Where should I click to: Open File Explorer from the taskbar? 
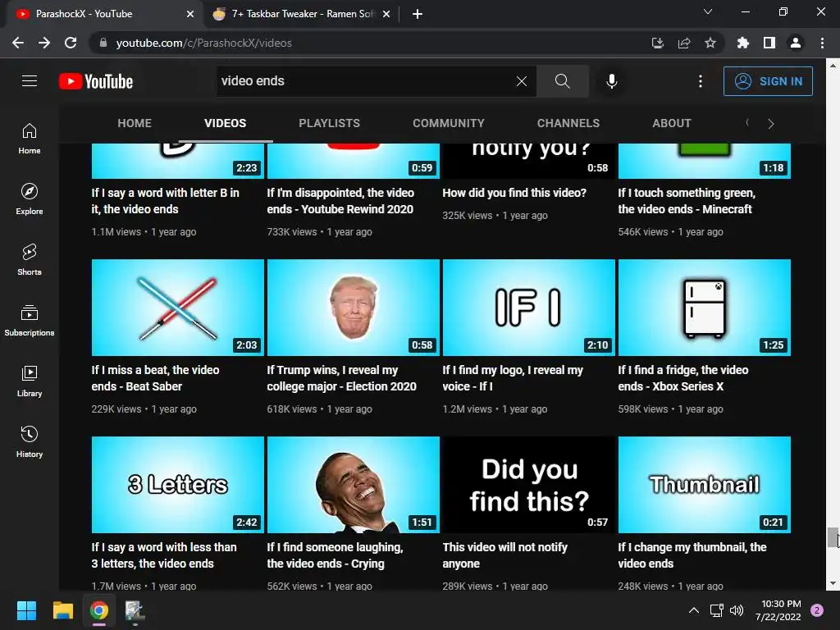(62, 610)
